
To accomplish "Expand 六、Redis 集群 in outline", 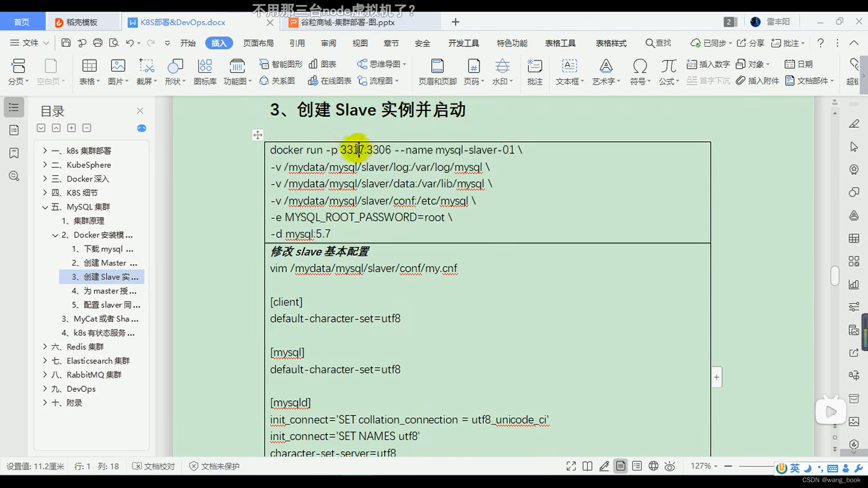I will tap(45, 347).
